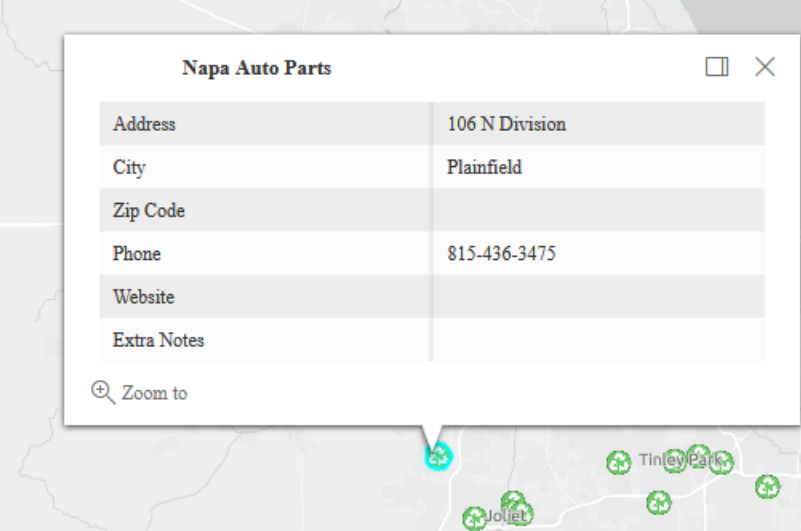Click the phone number 815-436-3475

[x=502, y=253]
